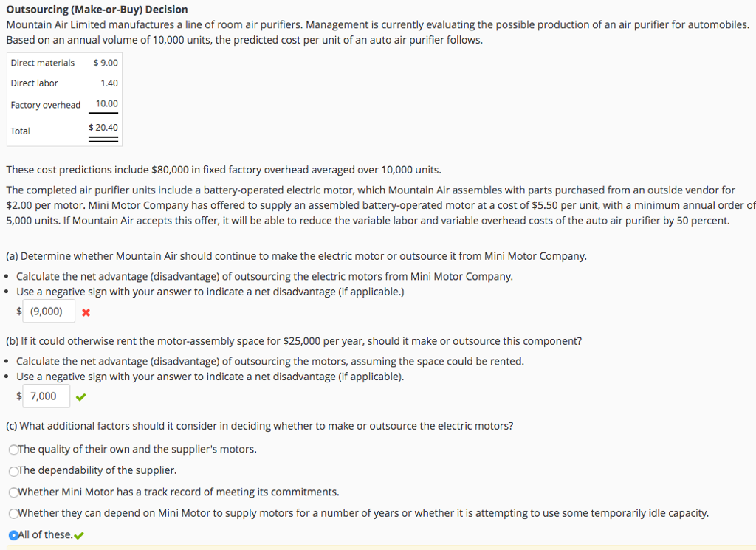Select the quality of supplier's motors option

click(x=13, y=450)
